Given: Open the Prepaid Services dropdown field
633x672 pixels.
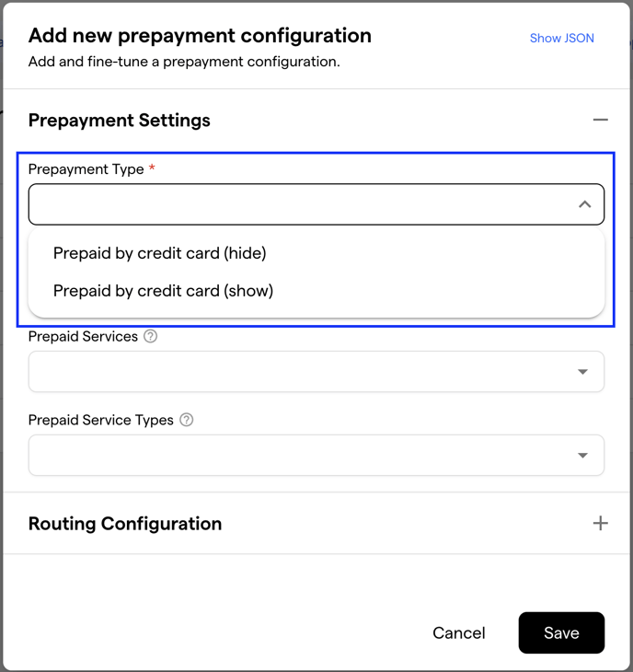Looking at the screenshot, I should 316,372.
